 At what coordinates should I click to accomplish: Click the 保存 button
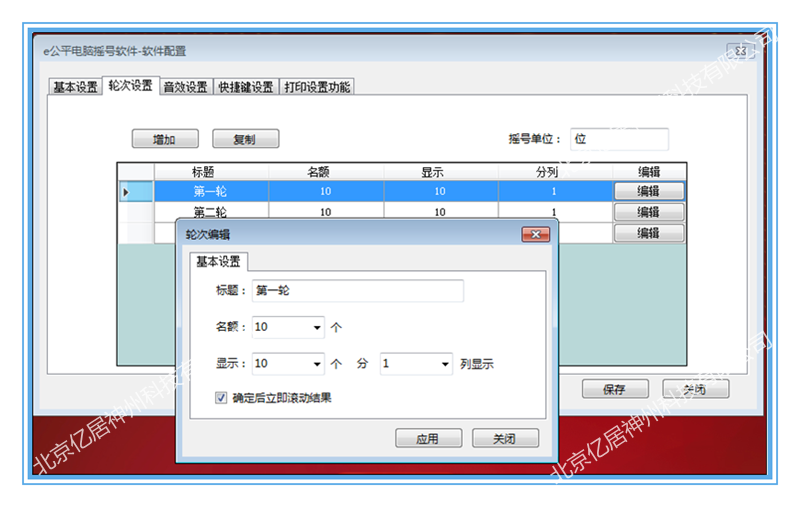(x=614, y=389)
